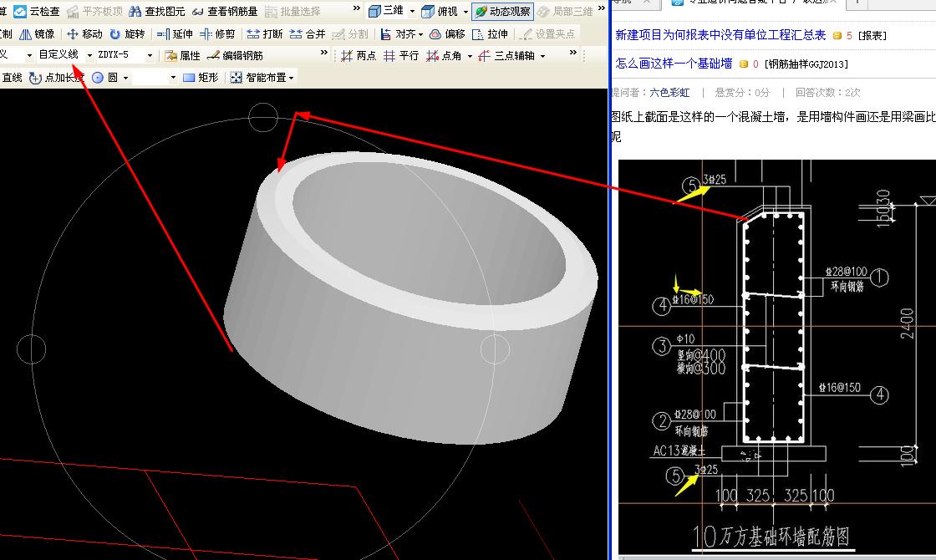Viewport: 936px width, 560px height.
Task: Click the 批量选择 batch select tool
Action: pos(292,12)
